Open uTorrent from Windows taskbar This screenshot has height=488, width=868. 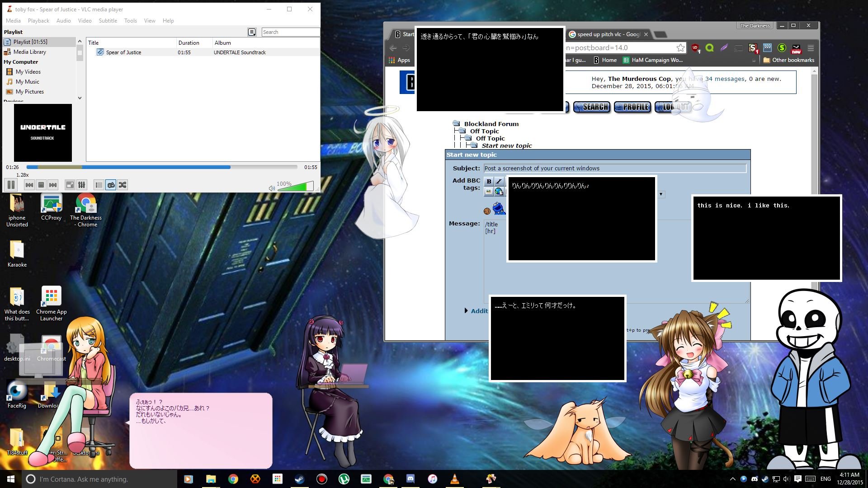point(344,479)
